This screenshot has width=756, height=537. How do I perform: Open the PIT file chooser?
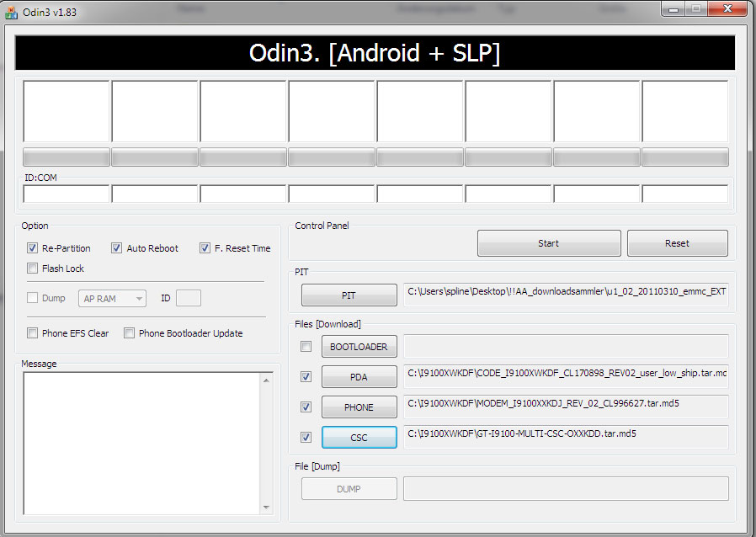tap(349, 295)
